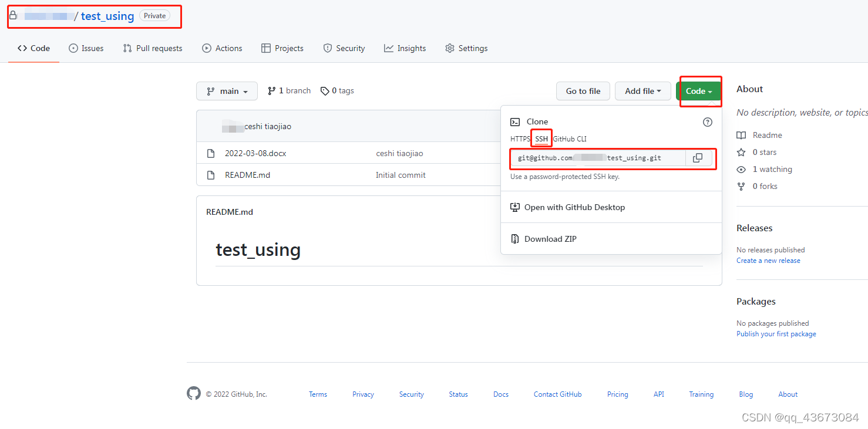Open the Security footer link
This screenshot has height=429, width=868.
(x=412, y=394)
